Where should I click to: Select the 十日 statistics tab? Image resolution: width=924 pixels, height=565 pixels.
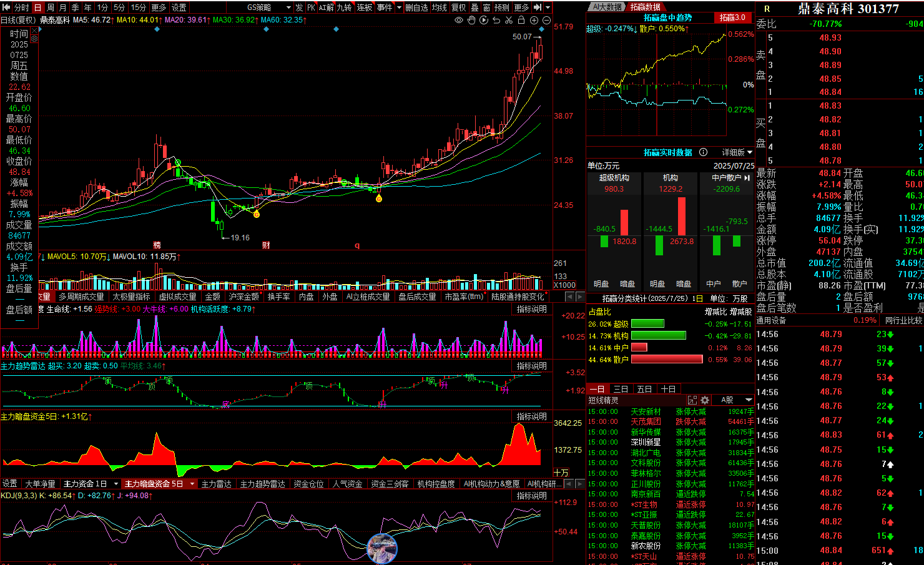coord(668,389)
